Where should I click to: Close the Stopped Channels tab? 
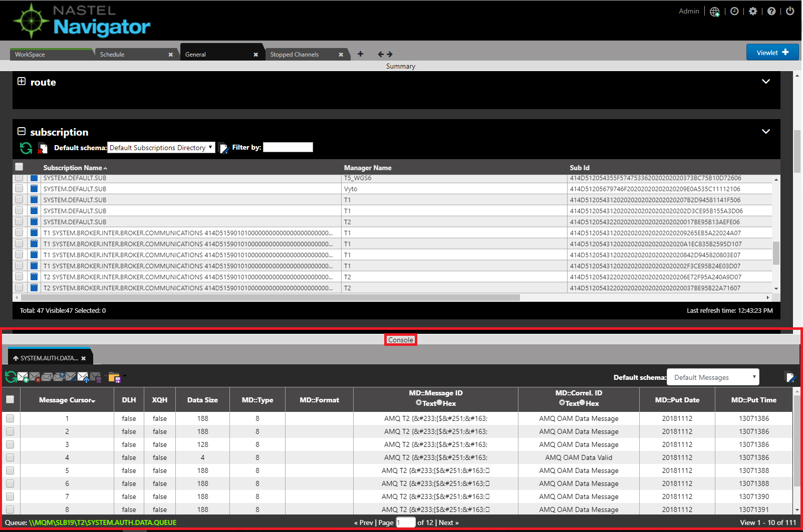tap(341, 55)
